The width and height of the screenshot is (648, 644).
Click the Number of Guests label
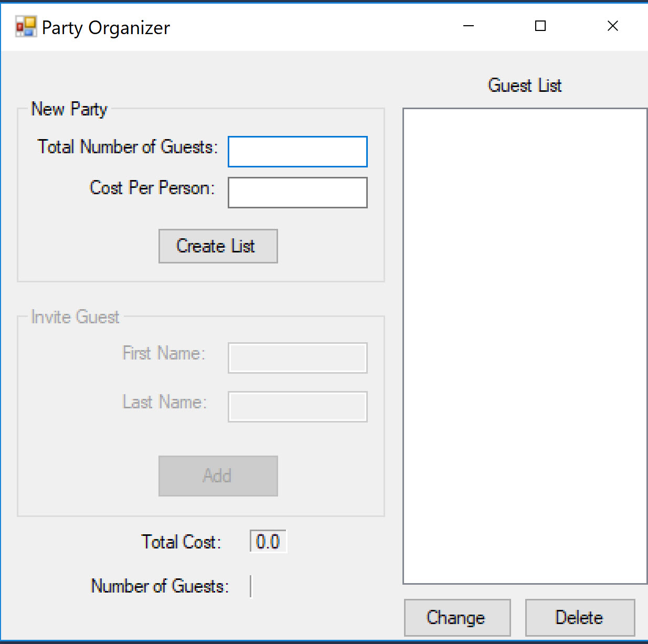point(160,586)
